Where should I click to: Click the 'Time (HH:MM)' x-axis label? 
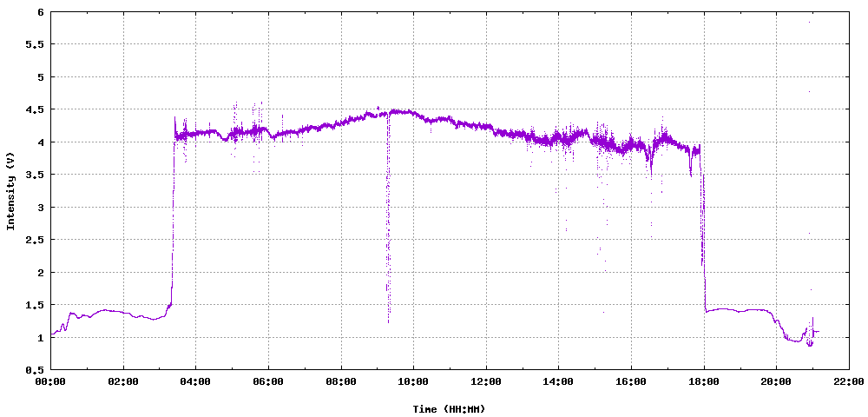[449, 409]
